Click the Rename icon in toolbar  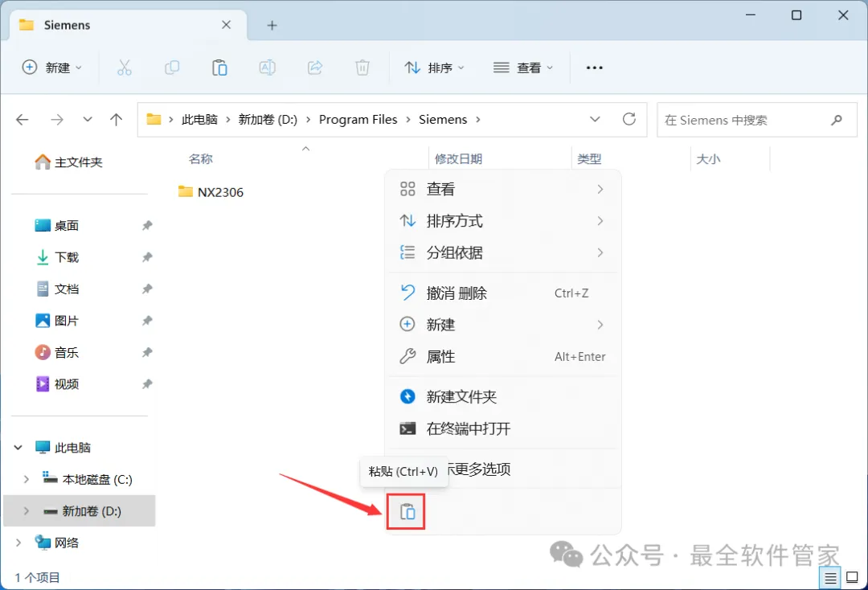click(x=268, y=68)
